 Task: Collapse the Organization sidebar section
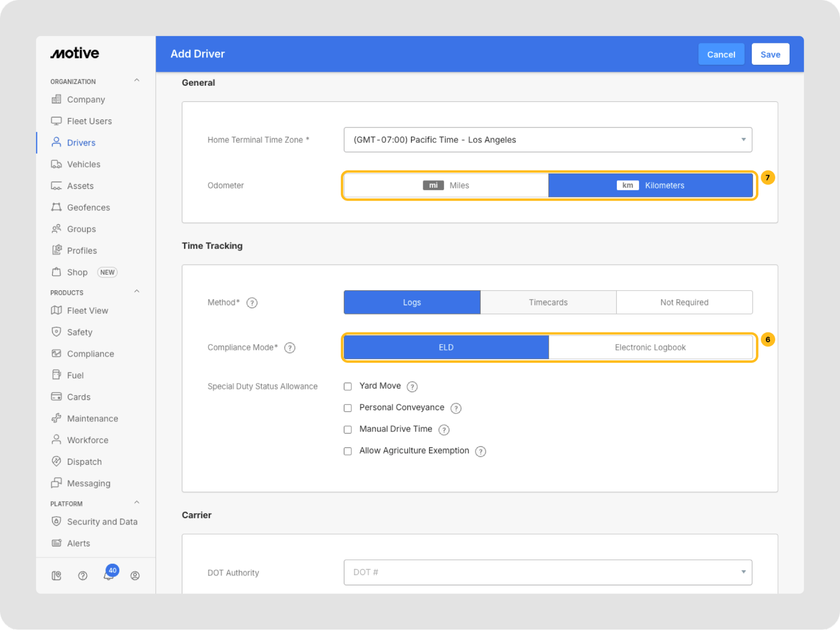click(137, 81)
